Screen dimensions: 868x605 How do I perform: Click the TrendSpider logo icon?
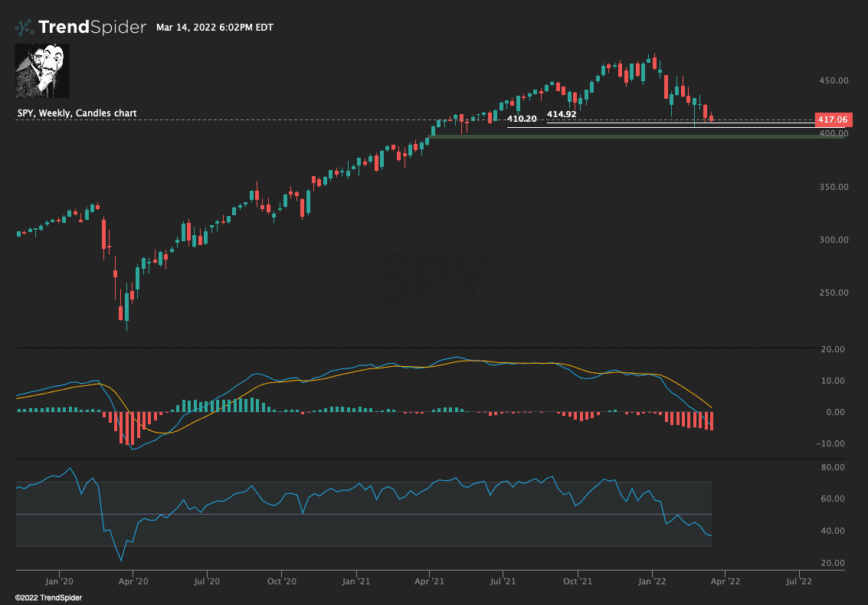point(25,28)
